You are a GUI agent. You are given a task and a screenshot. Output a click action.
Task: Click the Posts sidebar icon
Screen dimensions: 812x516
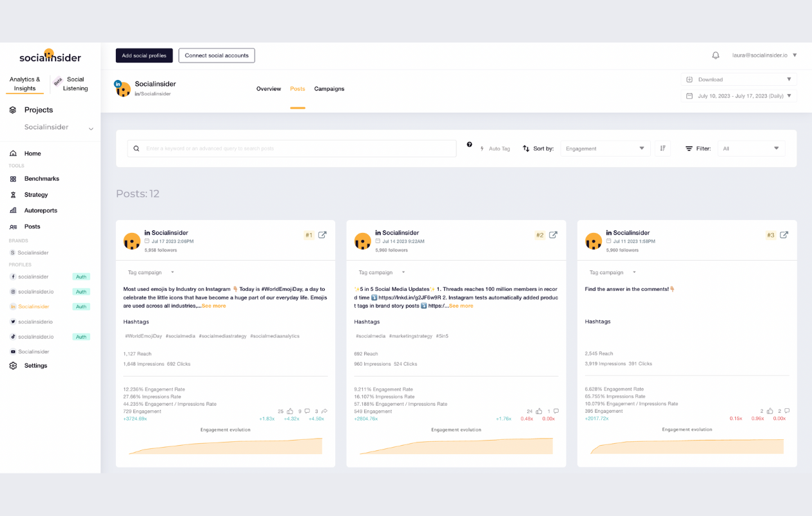tap(13, 226)
